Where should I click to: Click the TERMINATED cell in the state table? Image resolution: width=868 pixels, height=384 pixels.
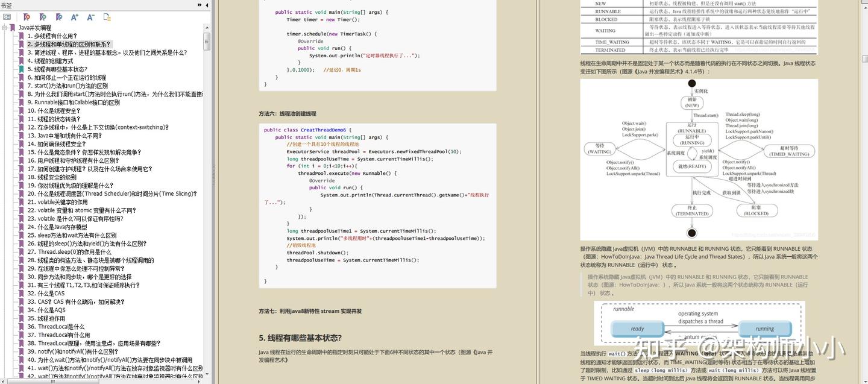[613, 50]
